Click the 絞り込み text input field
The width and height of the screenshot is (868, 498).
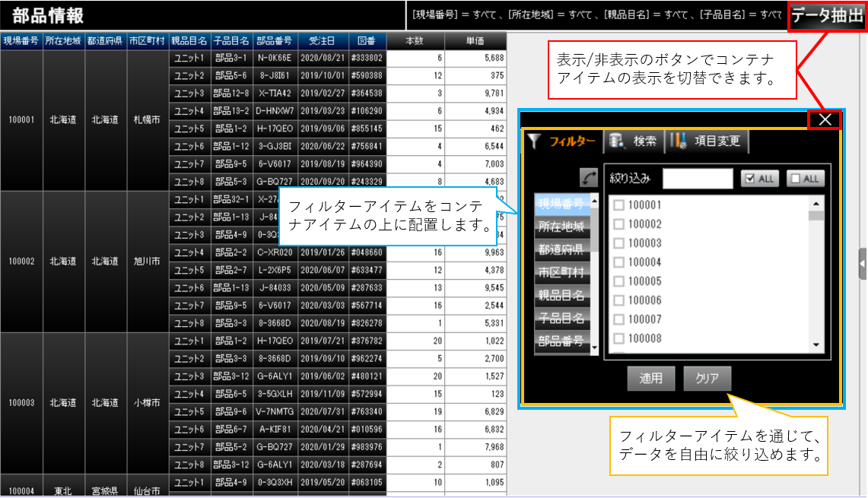tap(697, 179)
